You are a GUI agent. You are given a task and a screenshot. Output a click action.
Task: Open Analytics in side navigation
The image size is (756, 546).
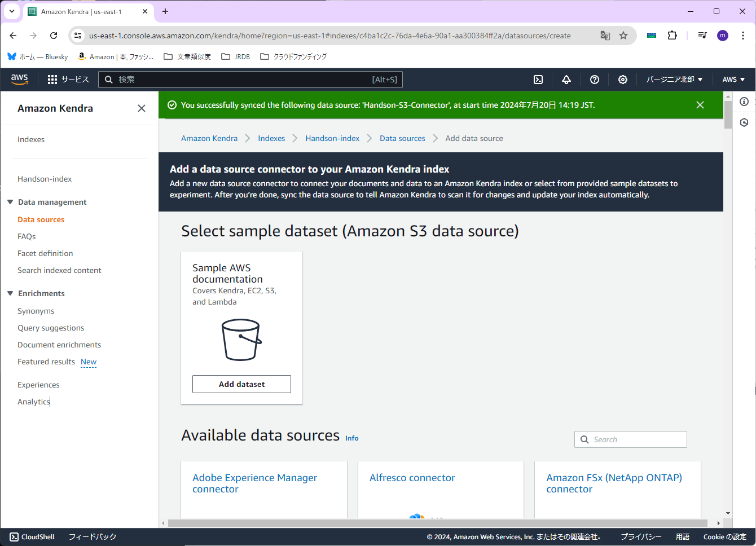[34, 402]
